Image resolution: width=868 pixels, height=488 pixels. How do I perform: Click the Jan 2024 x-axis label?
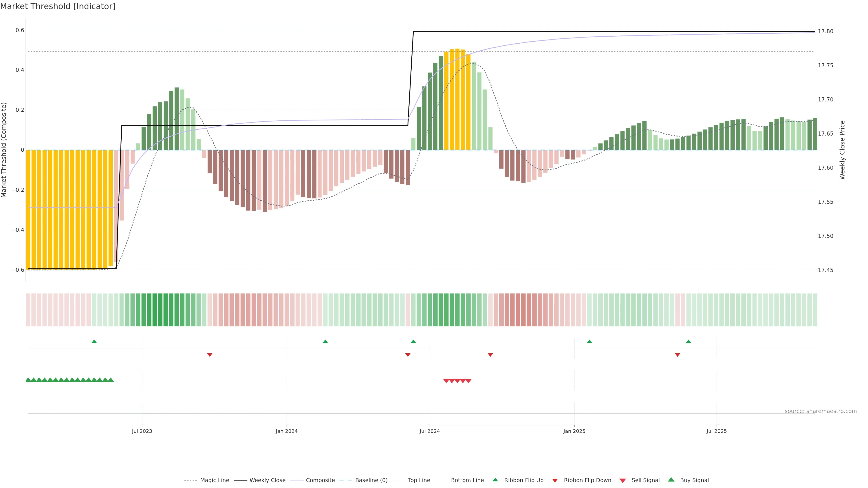point(286,431)
